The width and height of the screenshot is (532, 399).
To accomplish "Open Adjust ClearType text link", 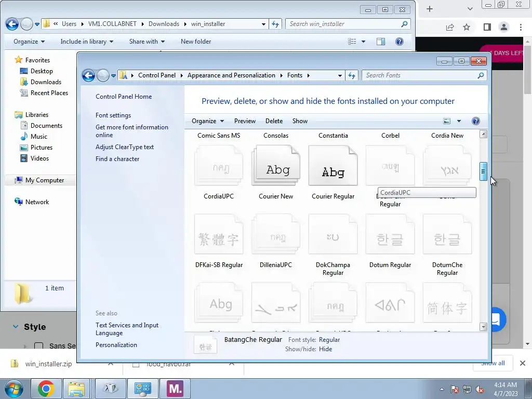I will (x=125, y=147).
